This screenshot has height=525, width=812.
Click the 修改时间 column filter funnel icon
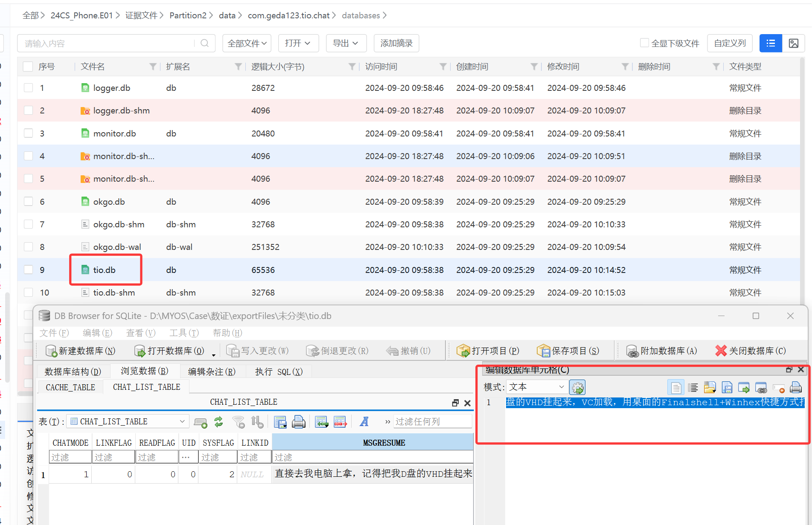[625, 67]
